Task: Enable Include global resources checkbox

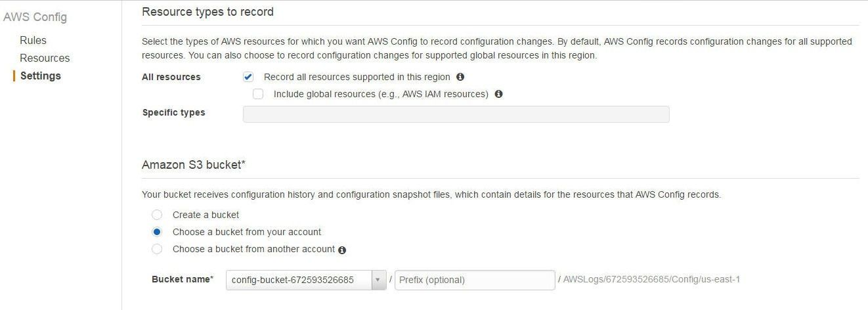Action: click(258, 94)
